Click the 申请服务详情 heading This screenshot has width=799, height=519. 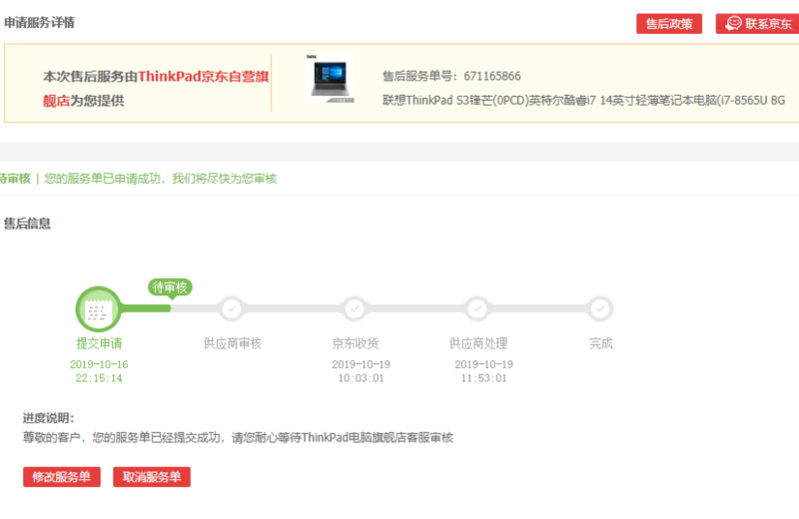[x=39, y=23]
